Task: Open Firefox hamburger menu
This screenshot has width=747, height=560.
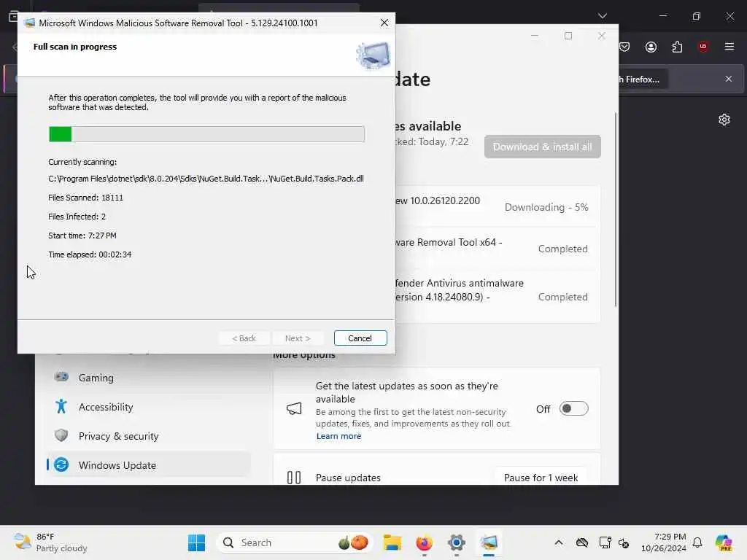Action: [729, 47]
